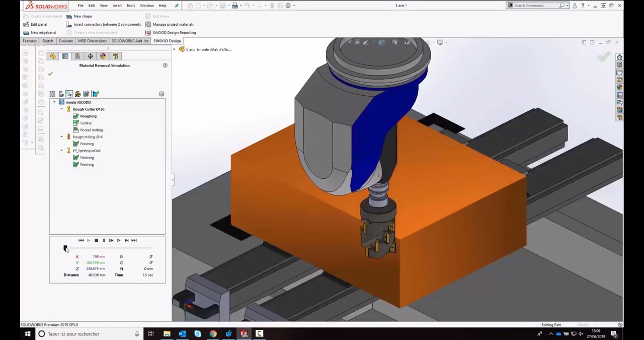
Task: Open the help icon beside Material Removal Simulation
Action: pyautogui.click(x=165, y=65)
